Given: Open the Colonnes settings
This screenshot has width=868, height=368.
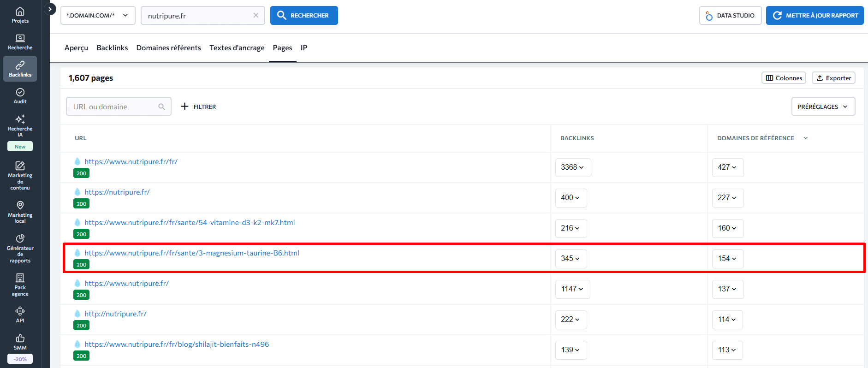Looking at the screenshot, I should [784, 78].
